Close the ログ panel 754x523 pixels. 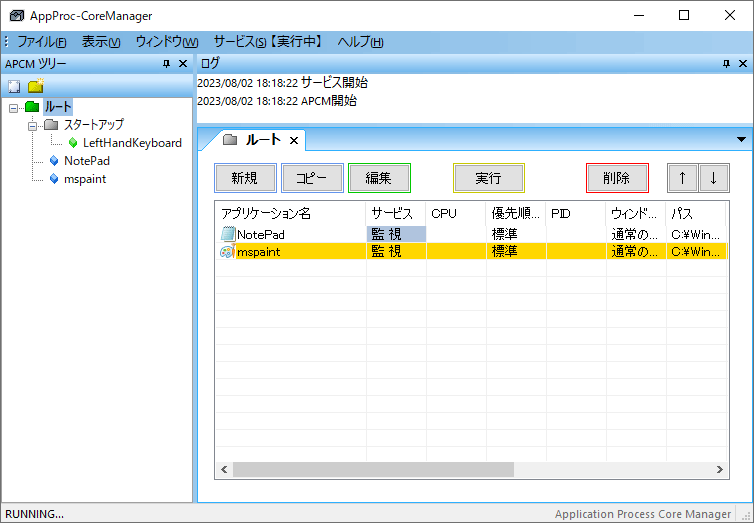(x=743, y=63)
